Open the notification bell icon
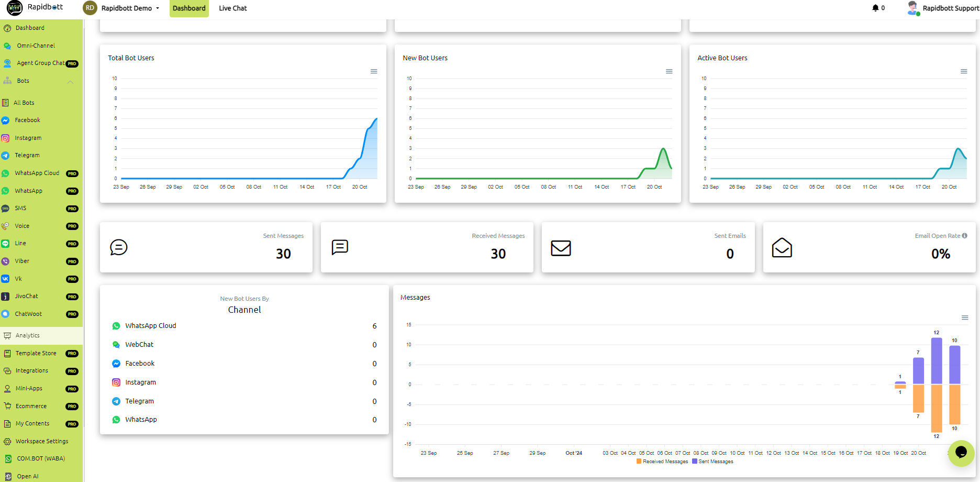Screen dimensions: 980x482 [x=875, y=8]
